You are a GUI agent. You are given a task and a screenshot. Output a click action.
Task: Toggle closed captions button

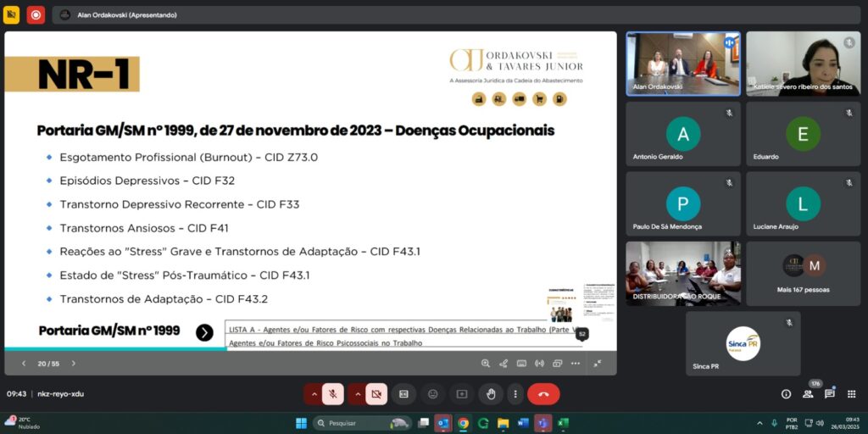pyautogui.click(x=404, y=394)
